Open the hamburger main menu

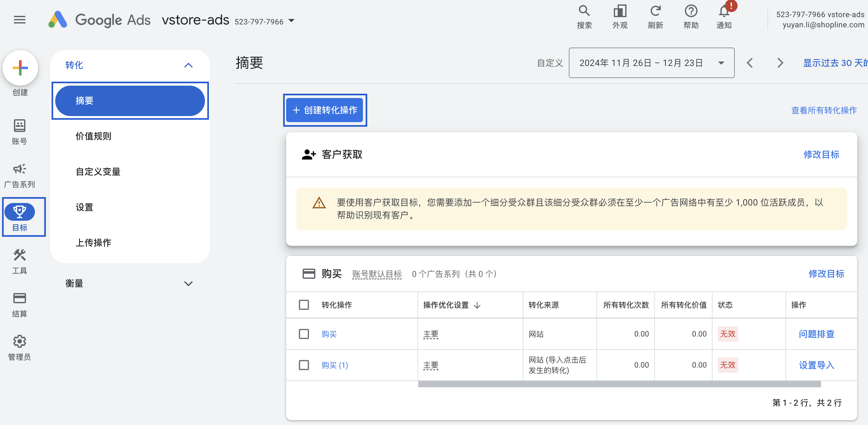(x=20, y=20)
